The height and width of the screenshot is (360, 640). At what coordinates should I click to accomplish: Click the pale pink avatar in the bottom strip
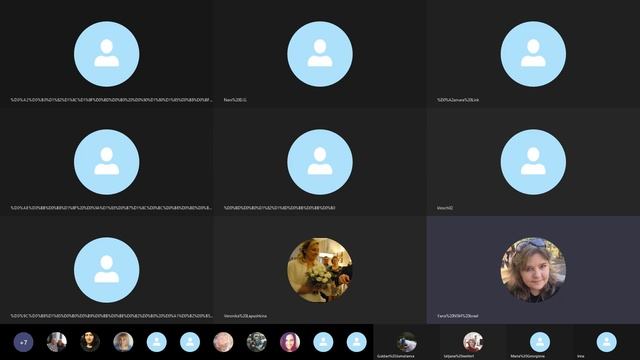(x=223, y=342)
